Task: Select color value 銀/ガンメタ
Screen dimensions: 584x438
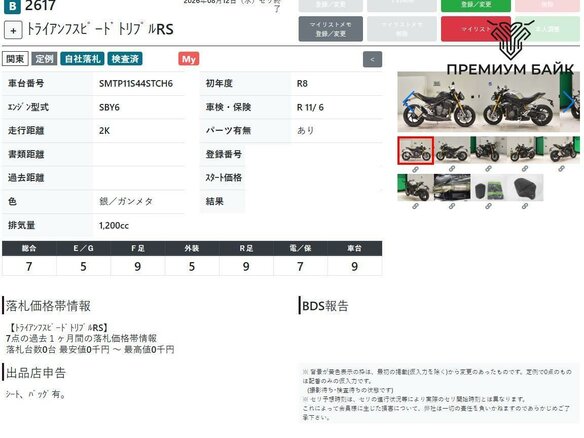Action: click(x=126, y=201)
